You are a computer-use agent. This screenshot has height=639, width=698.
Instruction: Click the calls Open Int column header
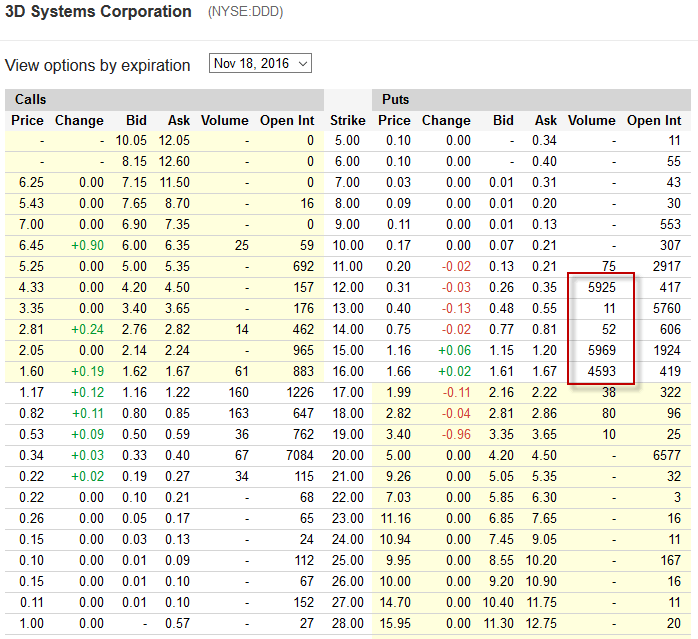point(287,120)
